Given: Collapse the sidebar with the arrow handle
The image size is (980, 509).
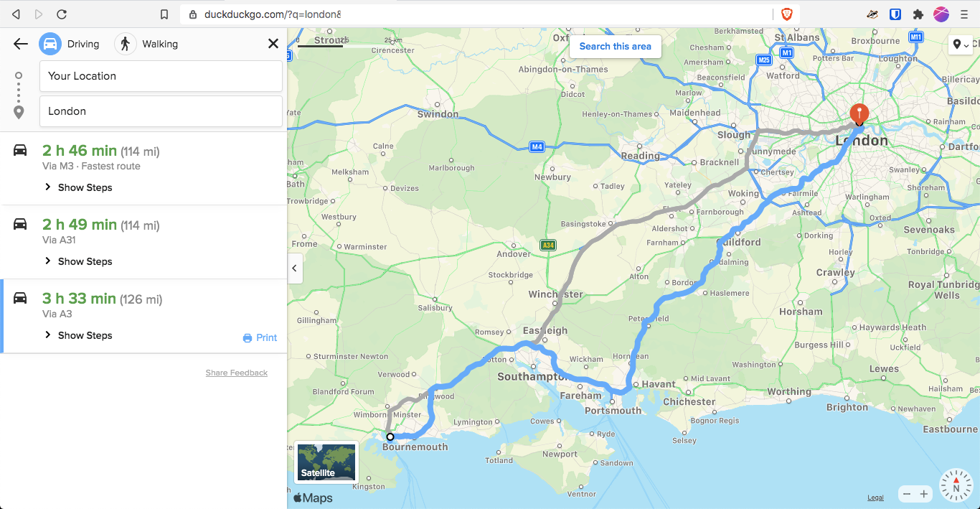Looking at the screenshot, I should point(295,268).
